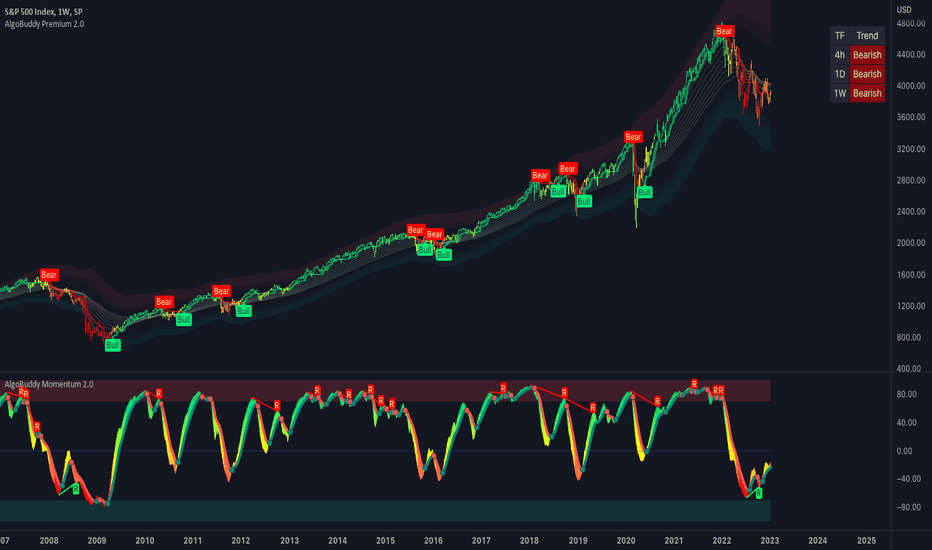Image resolution: width=932 pixels, height=550 pixels.
Task: Click the 400.00 price axis label
Action: coord(911,369)
